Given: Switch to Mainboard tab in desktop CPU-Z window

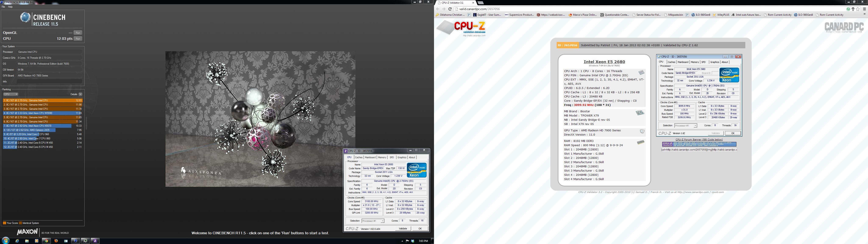Looking at the screenshot, I should 370,157.
